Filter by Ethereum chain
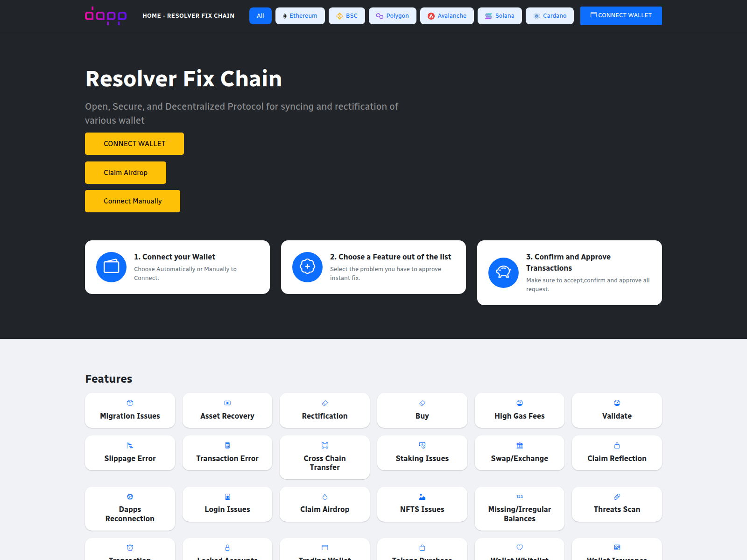747x560 pixels. pyautogui.click(x=300, y=16)
